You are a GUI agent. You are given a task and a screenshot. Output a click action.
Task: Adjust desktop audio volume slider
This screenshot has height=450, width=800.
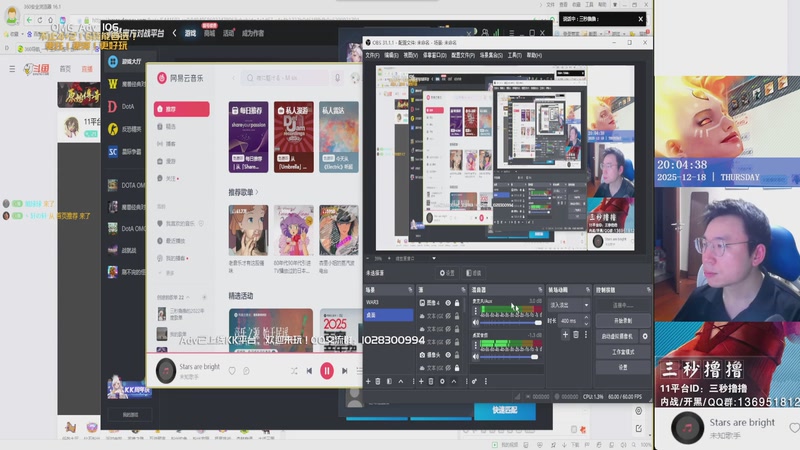point(509,356)
